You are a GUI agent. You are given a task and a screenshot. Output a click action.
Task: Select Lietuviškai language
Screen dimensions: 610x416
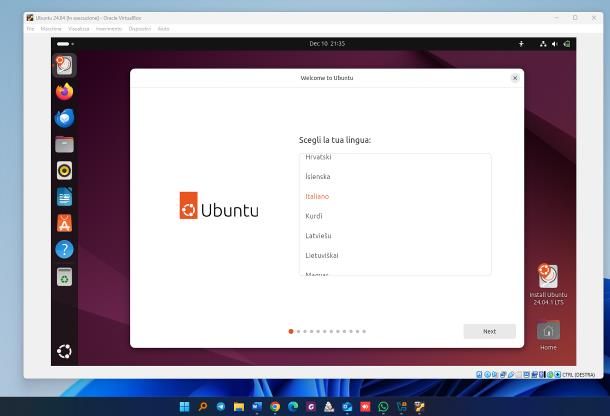coord(395,256)
